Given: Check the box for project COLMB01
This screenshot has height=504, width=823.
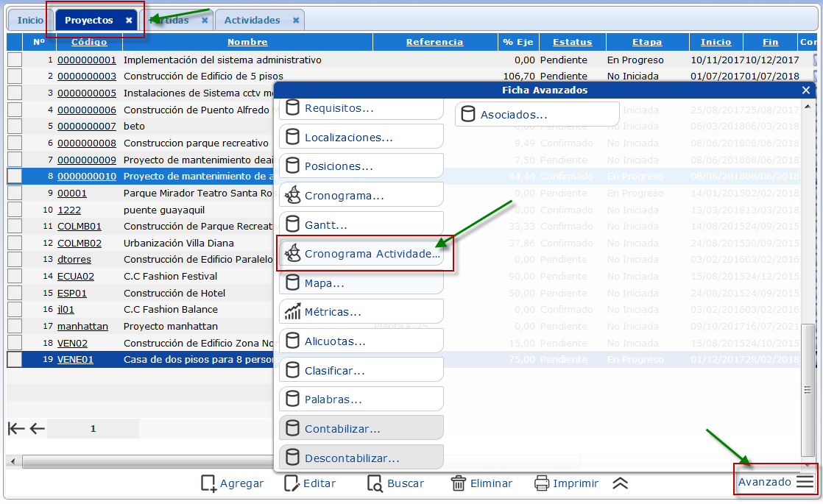Looking at the screenshot, I should [15, 226].
